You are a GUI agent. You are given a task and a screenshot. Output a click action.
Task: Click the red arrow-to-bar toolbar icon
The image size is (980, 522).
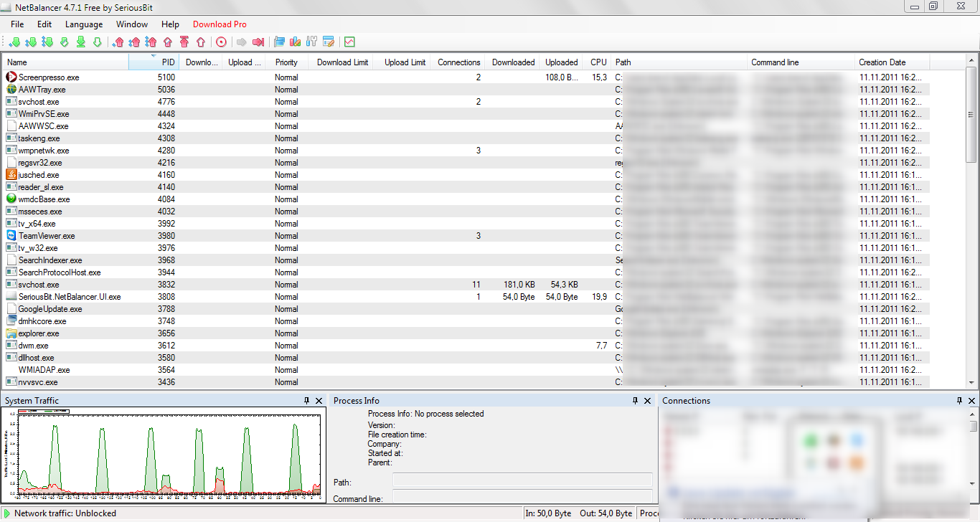[258, 42]
